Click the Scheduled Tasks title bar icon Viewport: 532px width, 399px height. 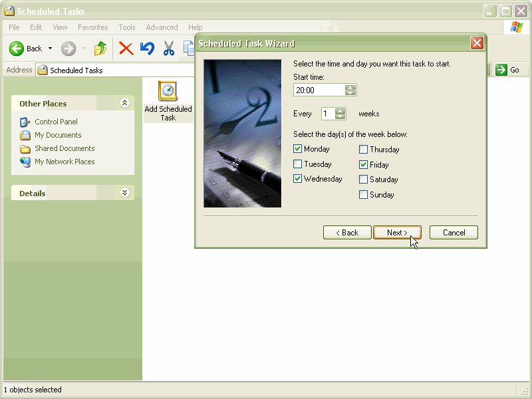[x=9, y=11]
